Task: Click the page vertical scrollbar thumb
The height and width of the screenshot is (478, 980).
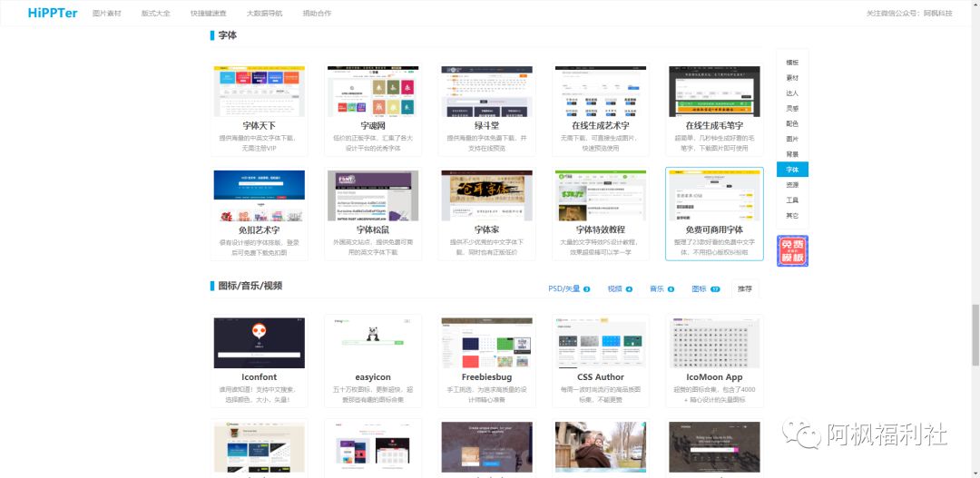Action: [975, 335]
